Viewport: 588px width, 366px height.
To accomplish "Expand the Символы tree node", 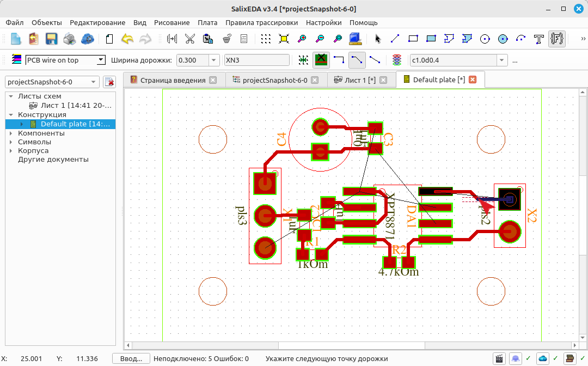I will click(x=11, y=142).
